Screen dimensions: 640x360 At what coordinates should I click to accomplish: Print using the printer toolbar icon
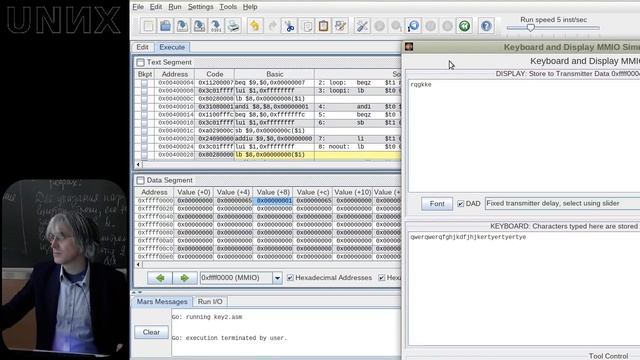tap(233, 26)
